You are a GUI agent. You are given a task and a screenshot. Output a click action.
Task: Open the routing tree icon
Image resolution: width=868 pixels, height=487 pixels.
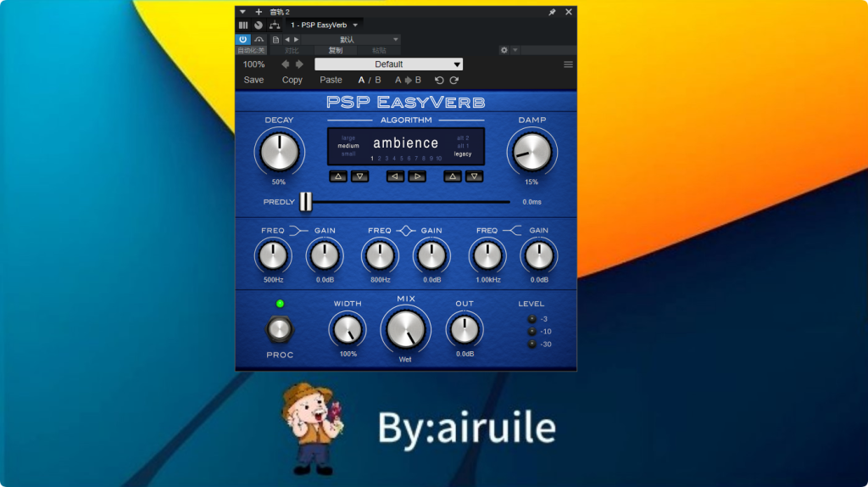tap(274, 25)
